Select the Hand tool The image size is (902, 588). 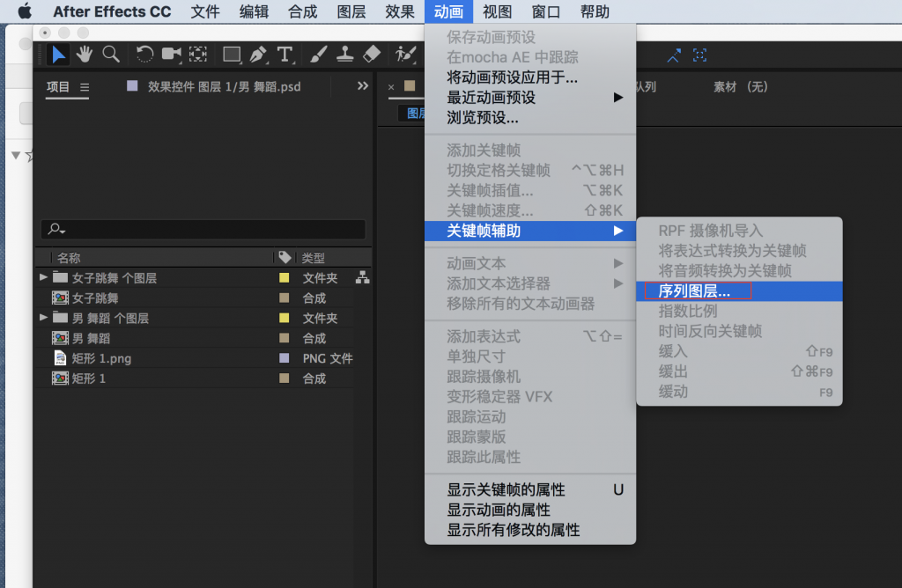[85, 55]
